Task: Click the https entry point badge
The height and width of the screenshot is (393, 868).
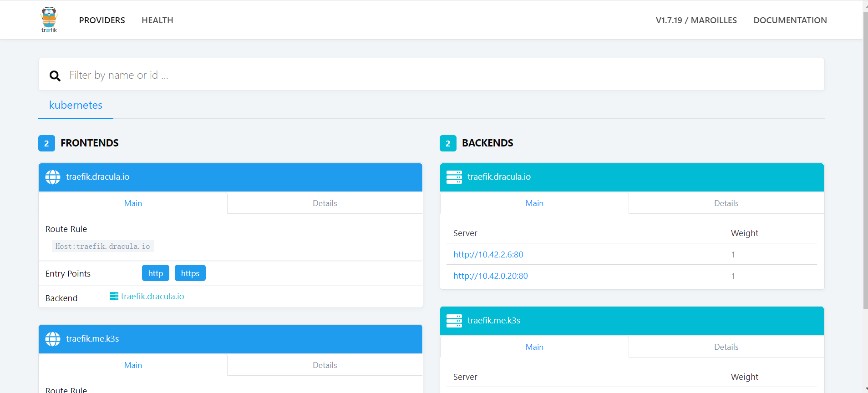Action: tap(190, 273)
